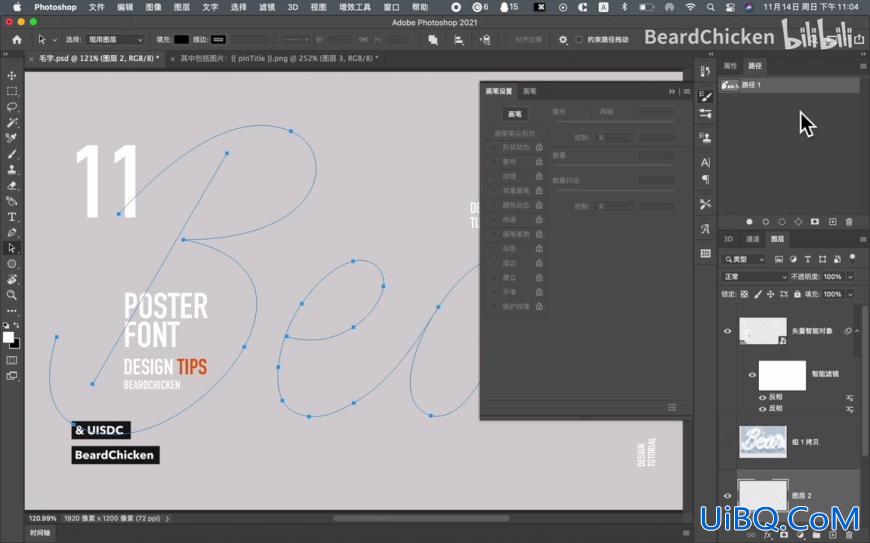Image resolution: width=870 pixels, height=543 pixels.
Task: Open the 滤镜 menu
Action: 267,7
